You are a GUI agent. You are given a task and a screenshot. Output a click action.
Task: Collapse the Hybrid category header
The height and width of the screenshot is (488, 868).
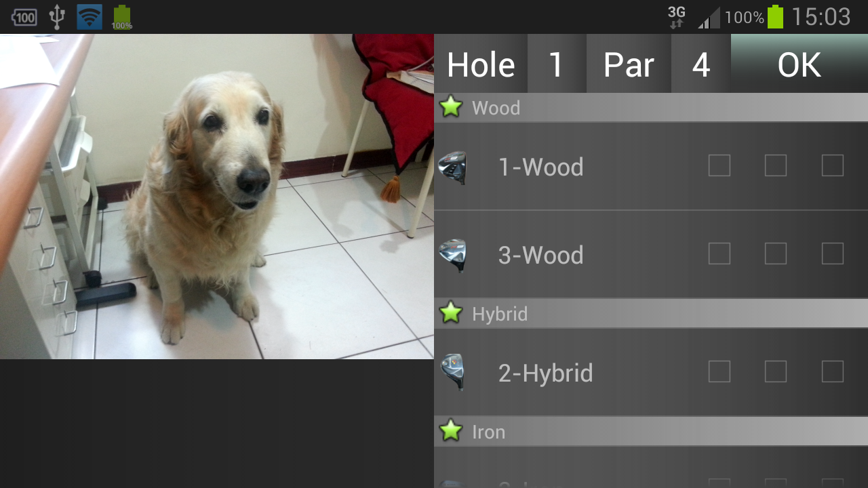(x=651, y=313)
